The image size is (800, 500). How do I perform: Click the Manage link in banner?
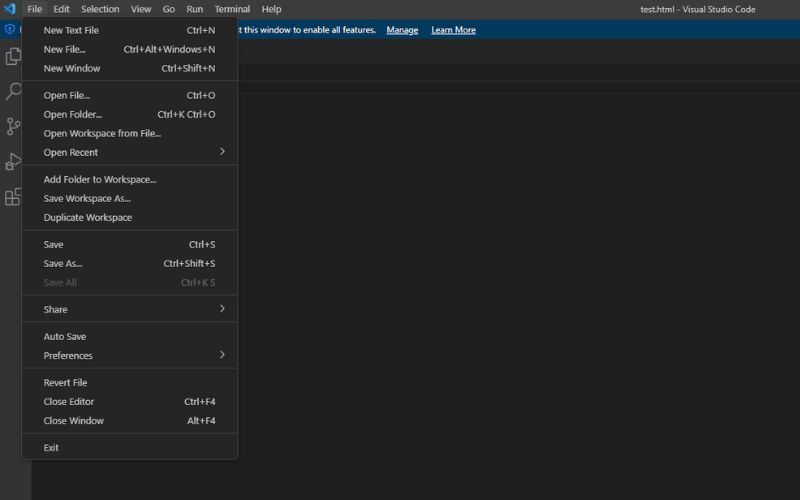click(402, 30)
